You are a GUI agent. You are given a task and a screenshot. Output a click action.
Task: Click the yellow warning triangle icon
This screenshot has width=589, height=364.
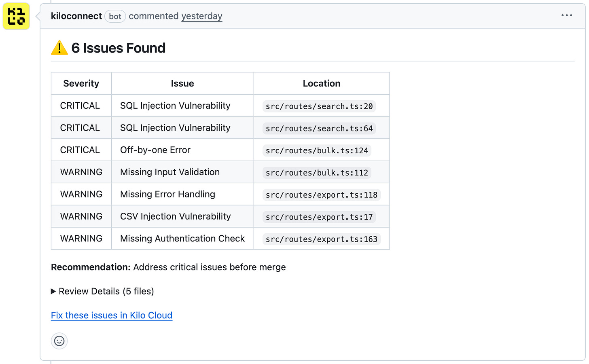pyautogui.click(x=59, y=48)
